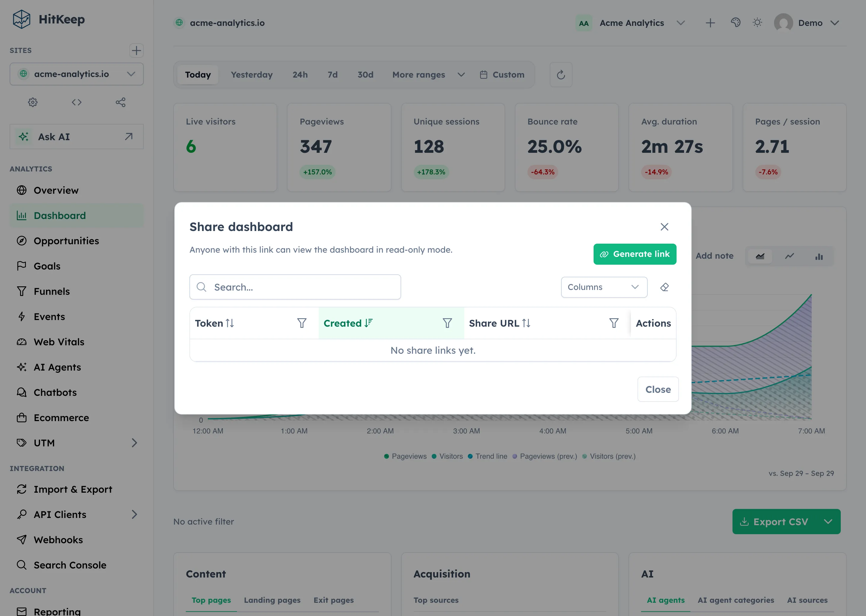The height and width of the screenshot is (616, 866).
Task: Click the Generate link button
Action: click(x=635, y=254)
